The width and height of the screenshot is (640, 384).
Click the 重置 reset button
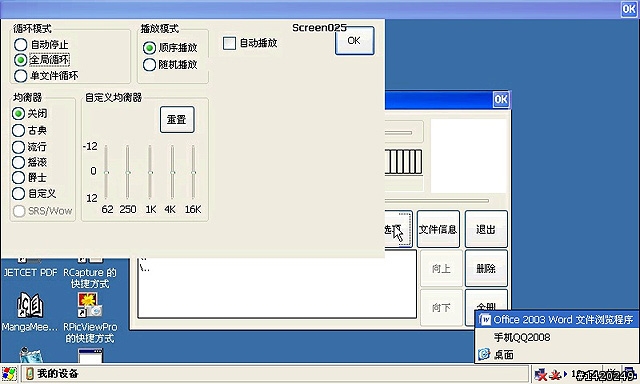177,120
